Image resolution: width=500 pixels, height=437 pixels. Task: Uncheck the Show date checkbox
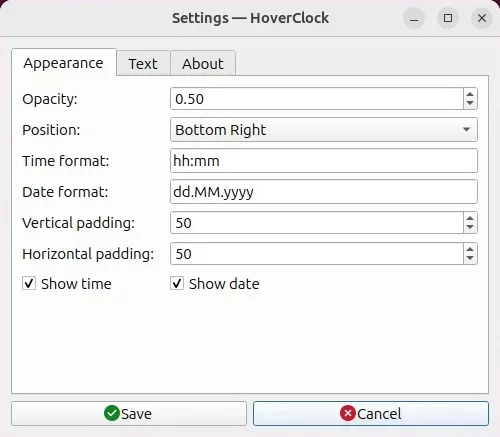point(177,284)
